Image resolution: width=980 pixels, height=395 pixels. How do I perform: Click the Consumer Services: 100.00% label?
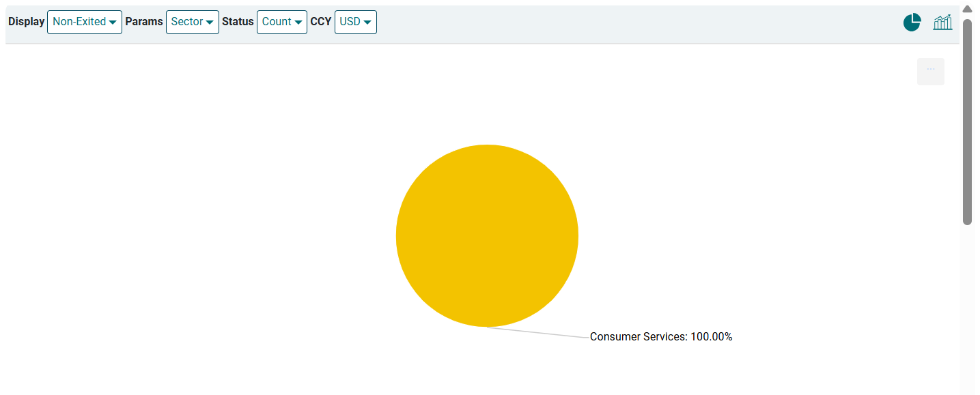(x=660, y=337)
